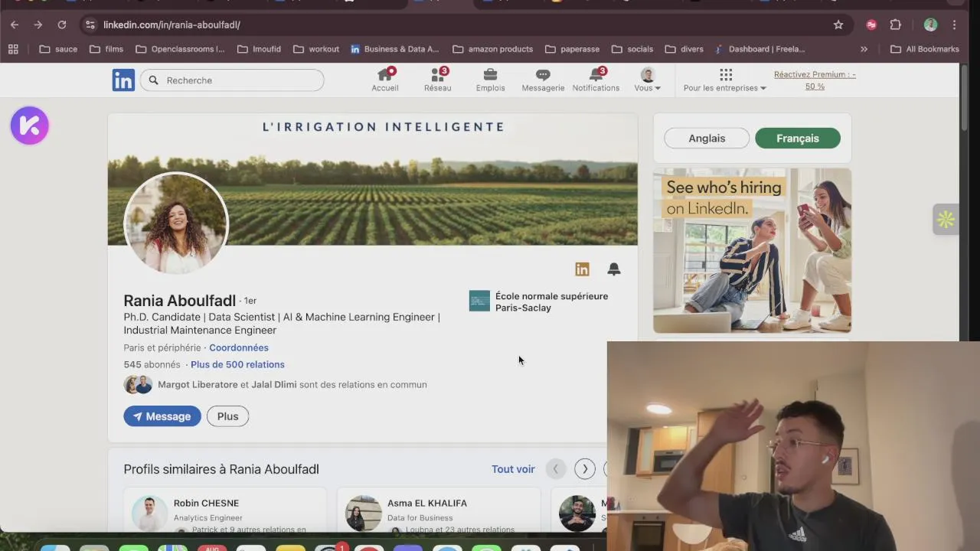Click Tout voir similar profiles
Image resolution: width=980 pixels, height=551 pixels.
513,469
